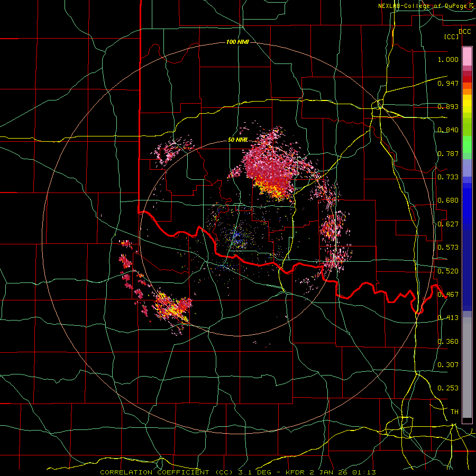
Task: Click the DCC product label
Action: coord(465,31)
